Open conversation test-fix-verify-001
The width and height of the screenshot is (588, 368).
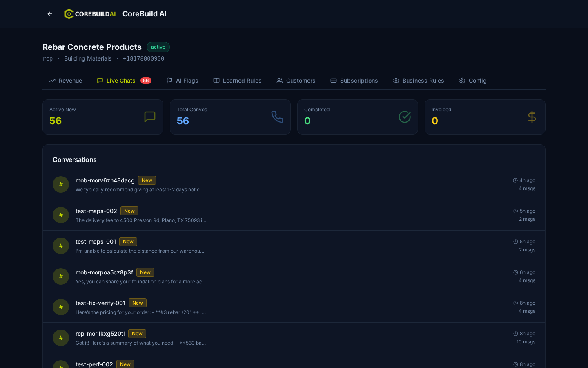[x=294, y=307]
